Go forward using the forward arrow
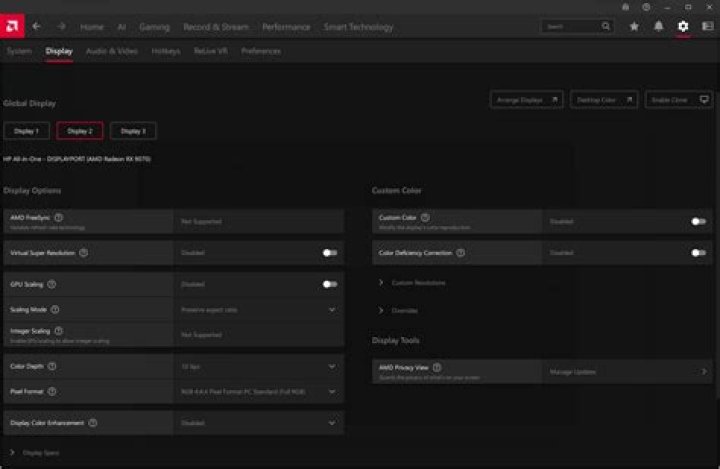 pyautogui.click(x=62, y=27)
